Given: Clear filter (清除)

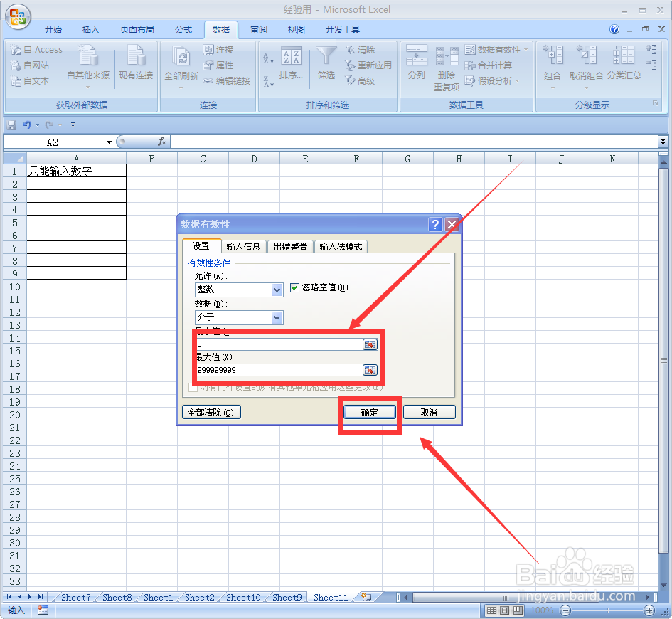Looking at the screenshot, I should 361,50.
